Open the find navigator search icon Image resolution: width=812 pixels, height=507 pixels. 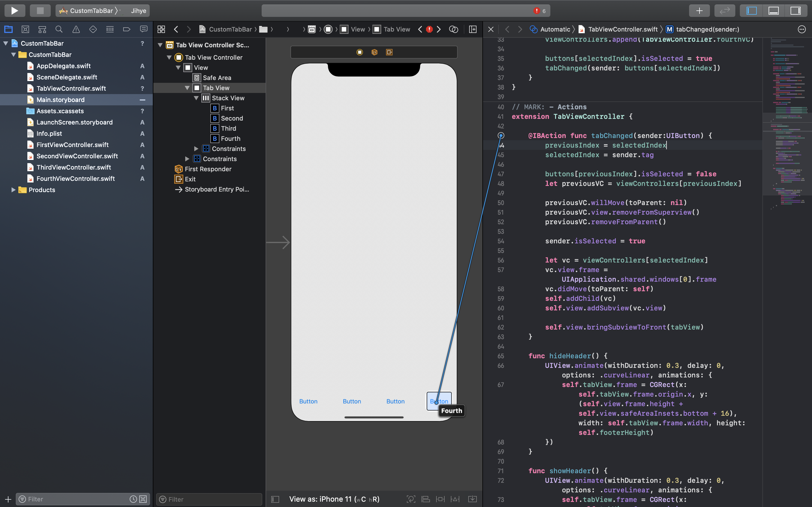(x=59, y=30)
